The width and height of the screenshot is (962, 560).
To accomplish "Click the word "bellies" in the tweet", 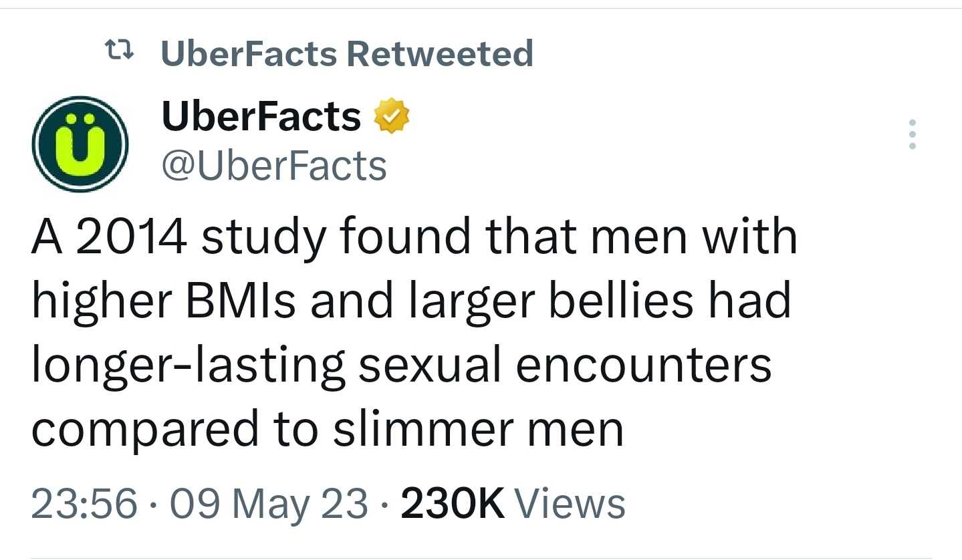I will 622,301.
